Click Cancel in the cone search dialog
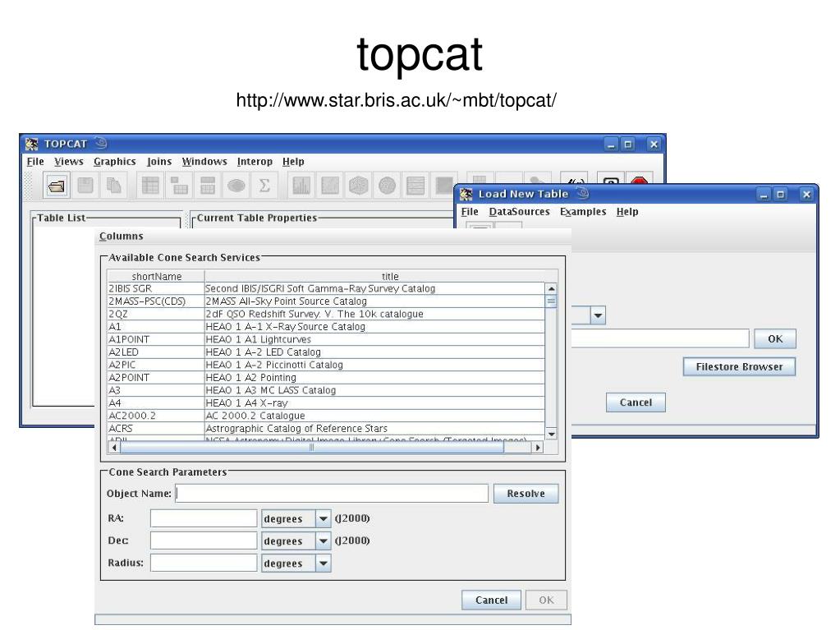Screen dimensions: 840x630 491,600
